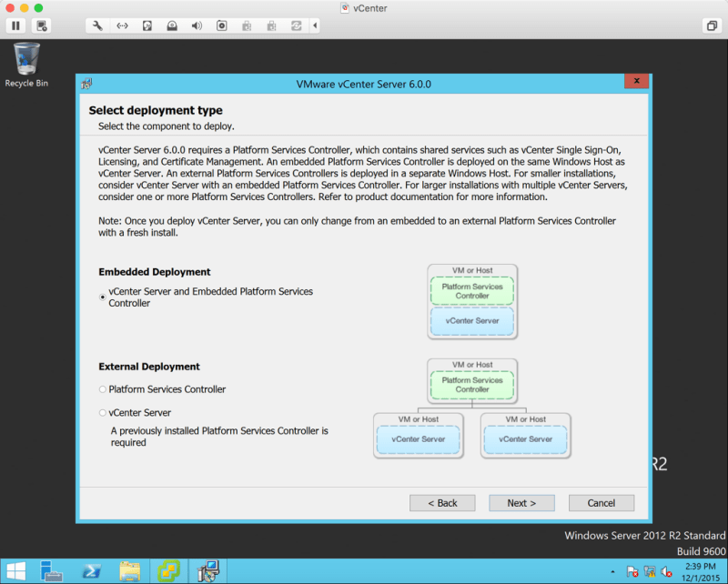Image resolution: width=728 pixels, height=584 pixels.
Task: Collapse the VM toolbar devices arrow
Action: (316, 25)
